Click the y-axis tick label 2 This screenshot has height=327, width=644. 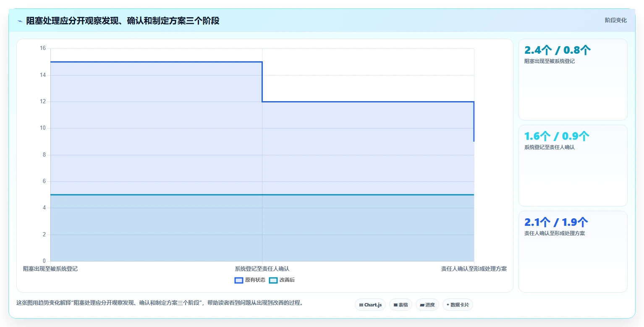(44, 235)
